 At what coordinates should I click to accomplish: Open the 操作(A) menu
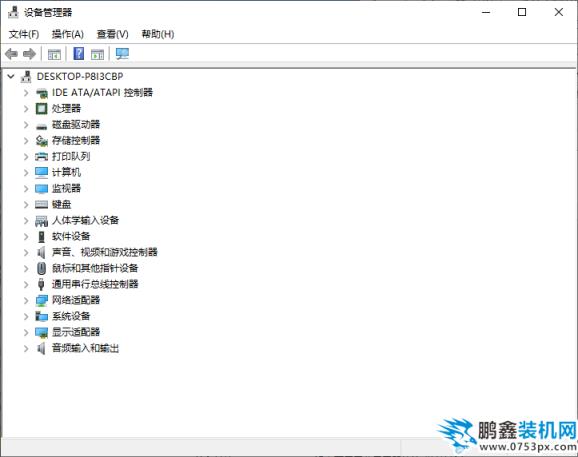click(x=68, y=34)
